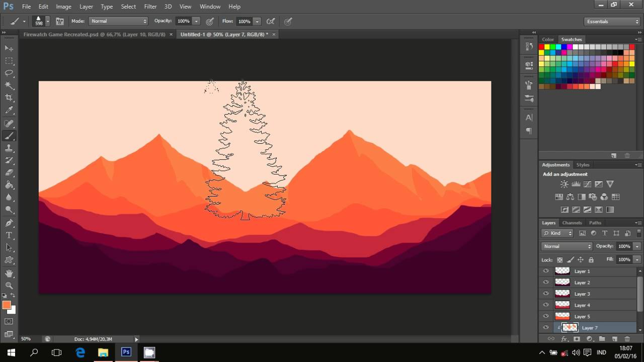Switch to the Paths tab

[595, 223]
